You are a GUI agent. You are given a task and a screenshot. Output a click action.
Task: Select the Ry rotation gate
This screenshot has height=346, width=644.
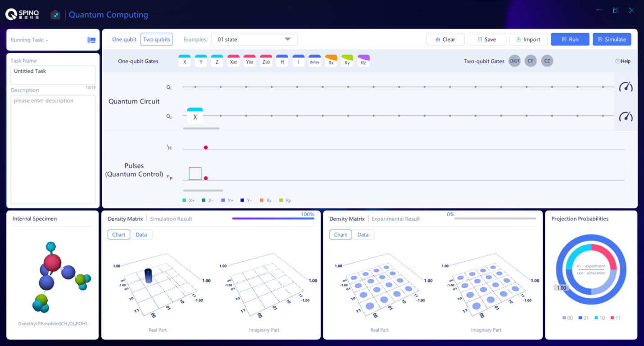coord(347,61)
